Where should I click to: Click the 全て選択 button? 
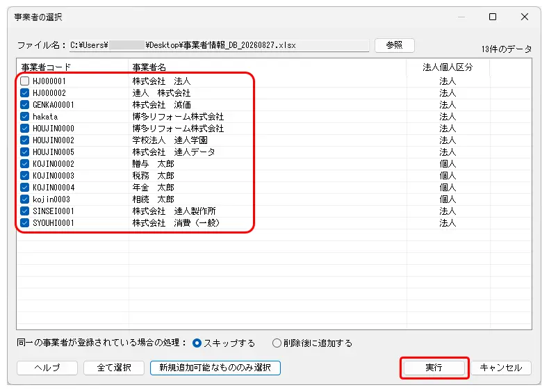pyautogui.click(x=114, y=368)
